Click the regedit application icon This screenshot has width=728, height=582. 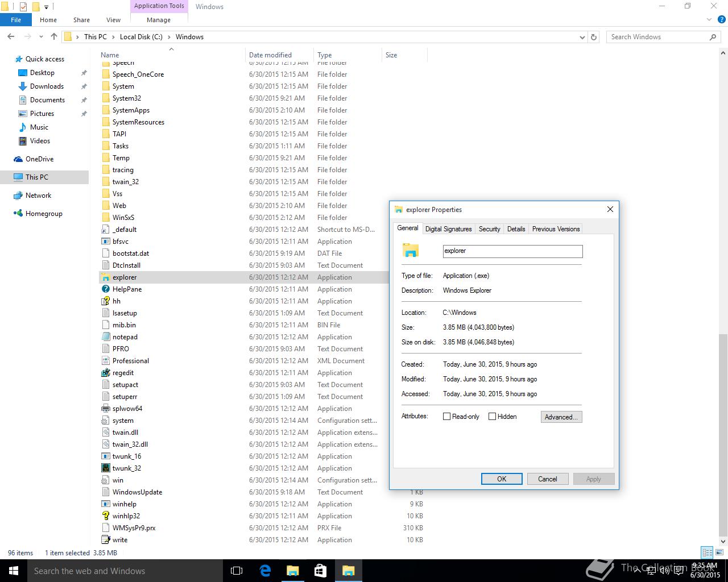point(105,373)
